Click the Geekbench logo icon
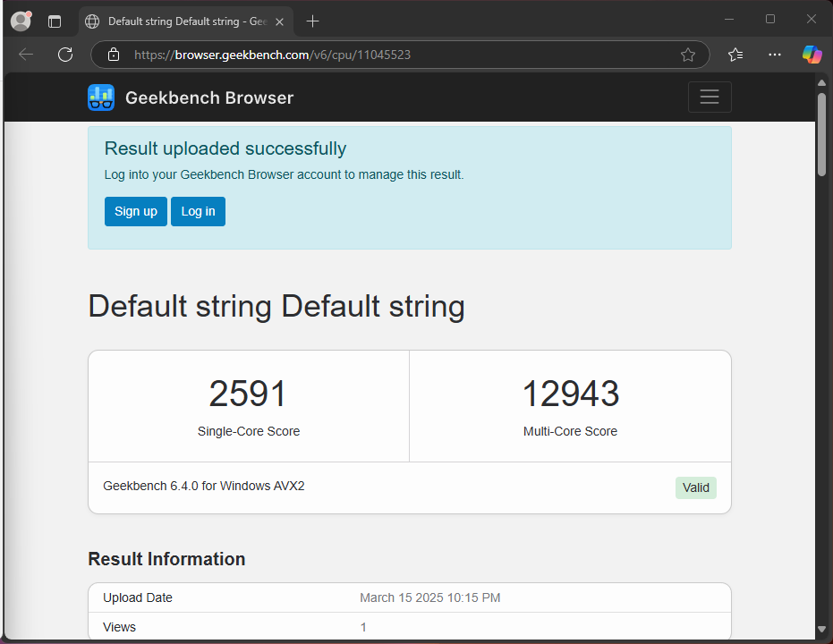Screen dimensions: 833x644 click(101, 97)
